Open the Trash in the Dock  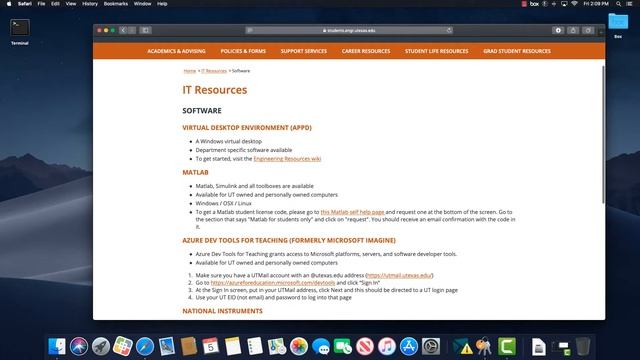tap(583, 347)
